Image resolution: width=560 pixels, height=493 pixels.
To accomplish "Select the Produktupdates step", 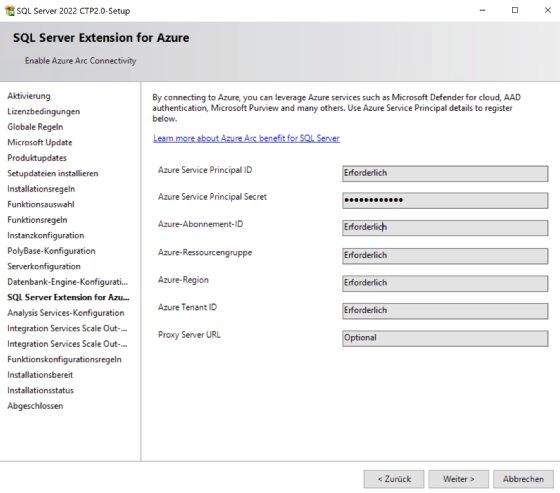I will (x=37, y=158).
